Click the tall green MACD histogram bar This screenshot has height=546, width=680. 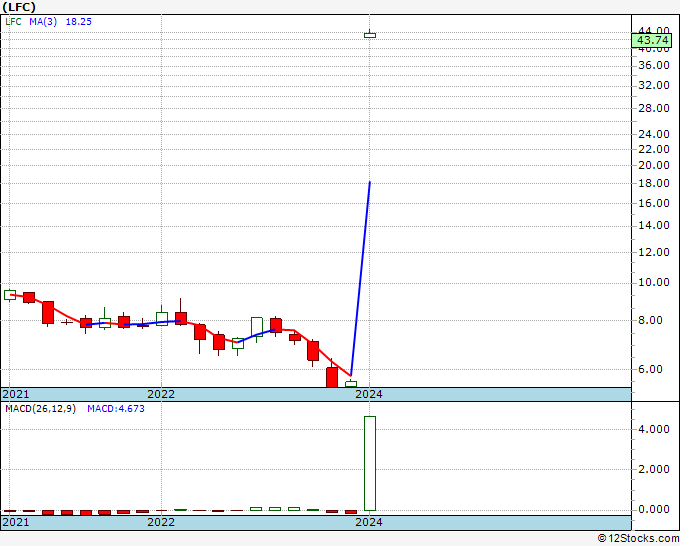point(370,463)
